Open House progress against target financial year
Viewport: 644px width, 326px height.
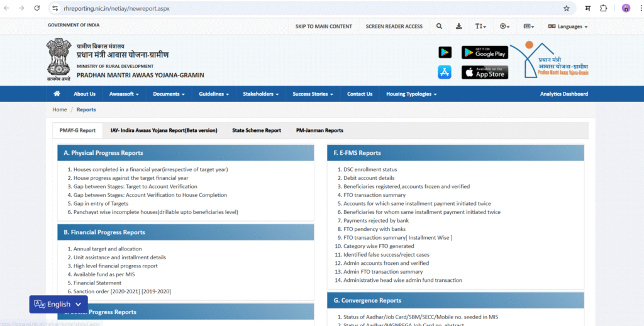131,178
